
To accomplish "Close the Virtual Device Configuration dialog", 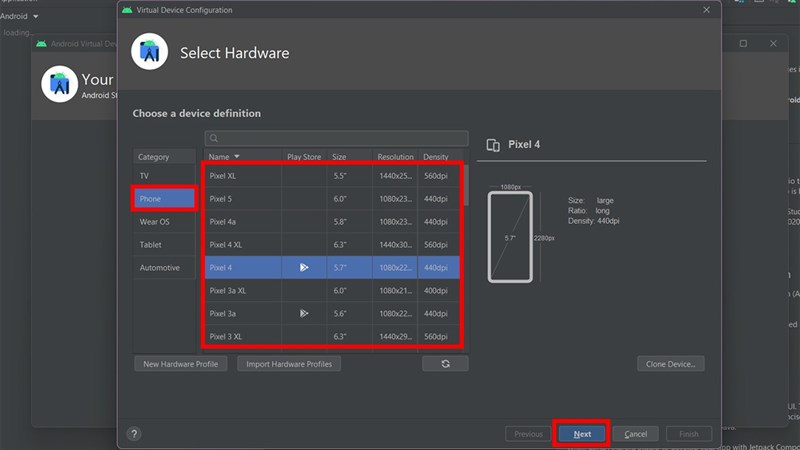I will (x=707, y=10).
